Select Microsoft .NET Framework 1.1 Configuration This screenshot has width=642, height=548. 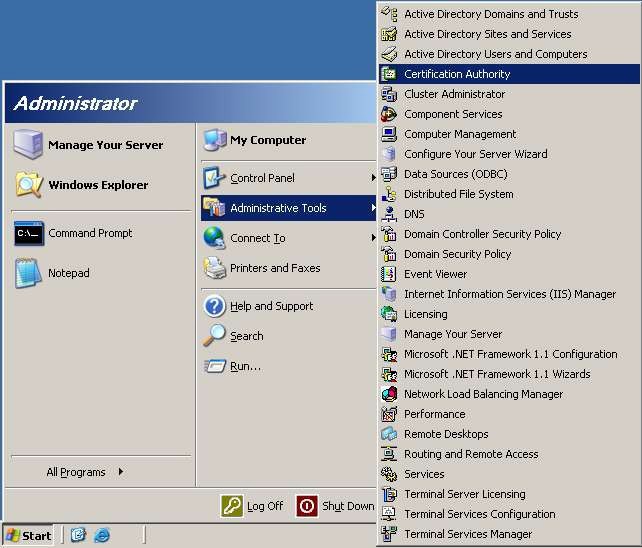(x=509, y=354)
